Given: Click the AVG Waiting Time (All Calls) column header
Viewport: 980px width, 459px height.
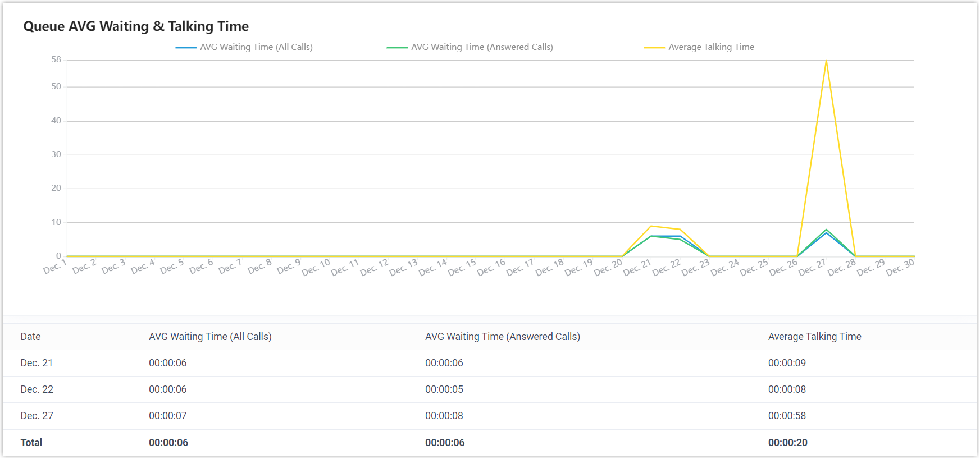Looking at the screenshot, I should coord(210,337).
